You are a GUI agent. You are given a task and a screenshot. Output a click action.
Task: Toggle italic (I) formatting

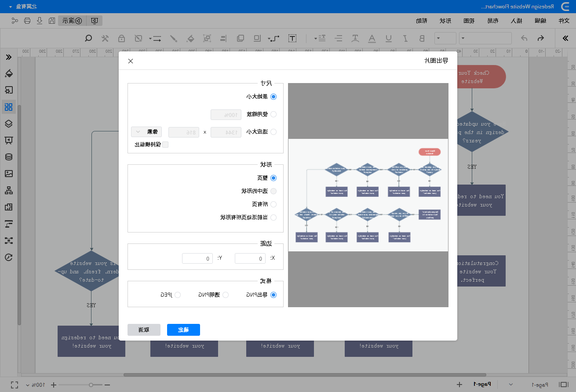point(405,38)
